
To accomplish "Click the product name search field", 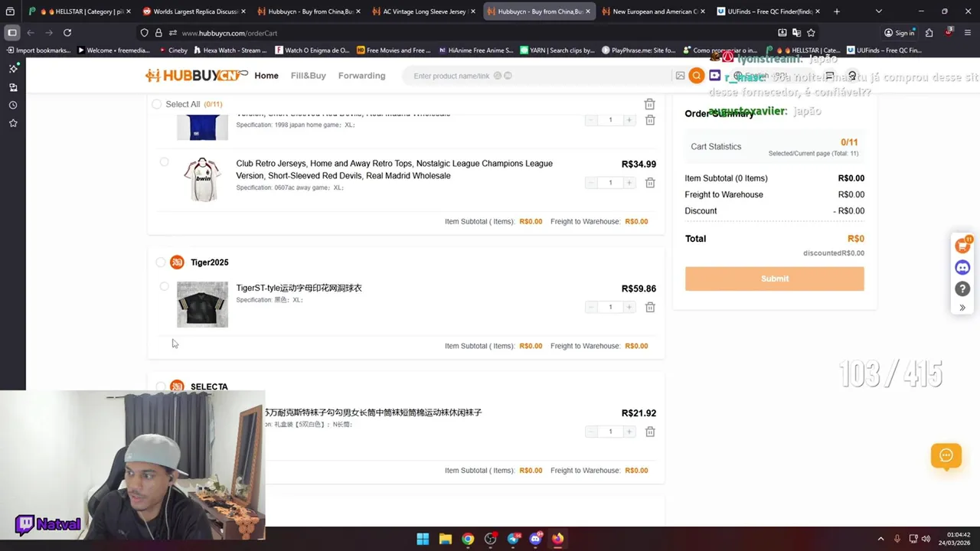I will pyautogui.click(x=536, y=76).
